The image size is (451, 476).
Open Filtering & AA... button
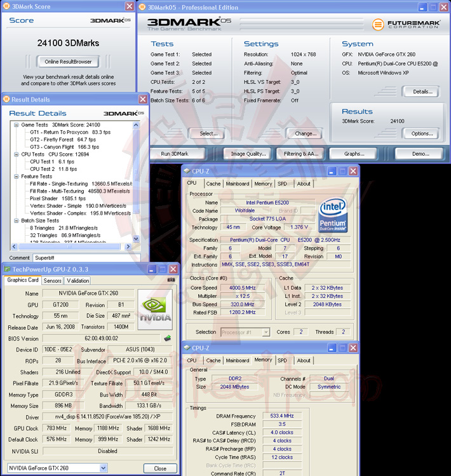coord(300,154)
